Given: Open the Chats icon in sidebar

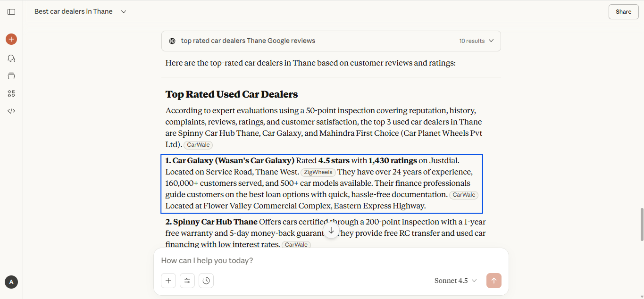Looking at the screenshot, I should (11, 58).
